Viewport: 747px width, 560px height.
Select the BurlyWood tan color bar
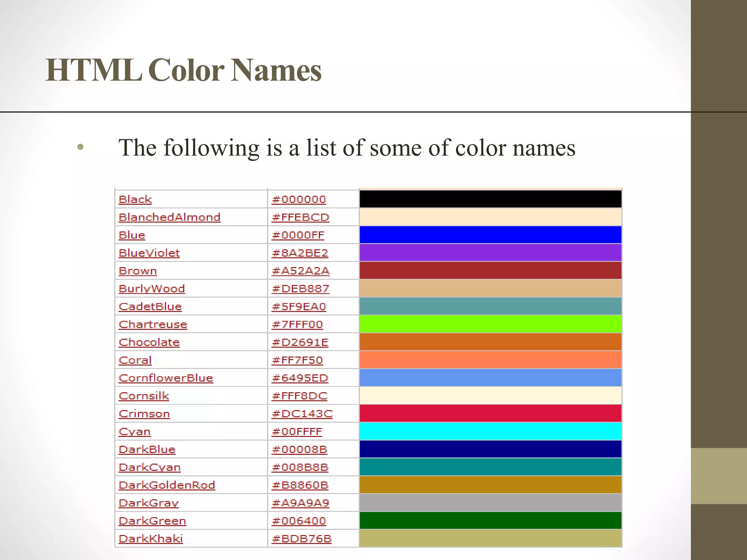491,288
